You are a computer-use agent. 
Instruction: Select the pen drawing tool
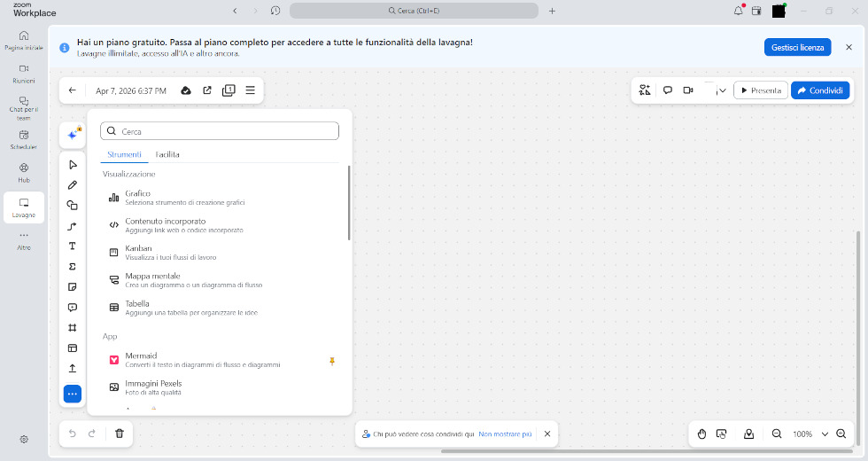73,185
